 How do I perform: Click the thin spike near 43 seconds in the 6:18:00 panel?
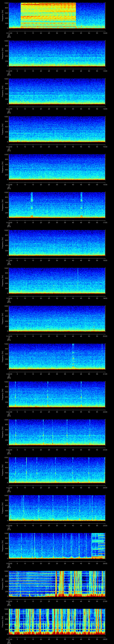coord(78,276)
